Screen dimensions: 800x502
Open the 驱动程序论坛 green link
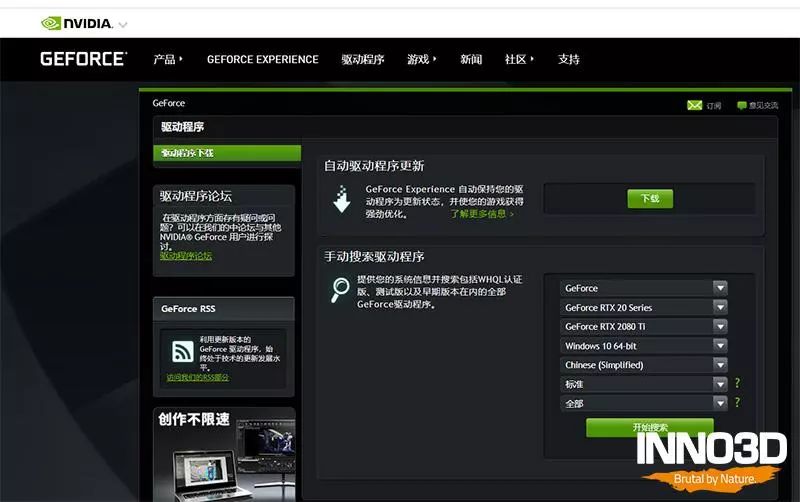(186, 256)
